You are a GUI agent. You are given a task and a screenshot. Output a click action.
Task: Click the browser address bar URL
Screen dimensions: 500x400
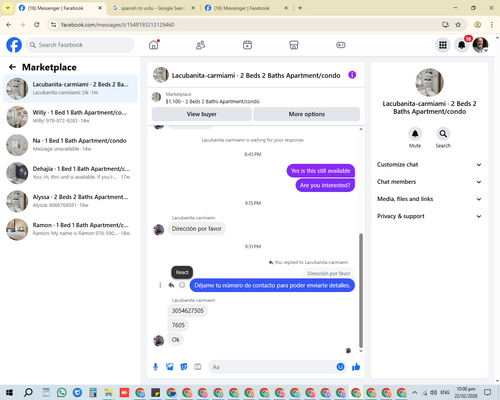click(x=118, y=25)
